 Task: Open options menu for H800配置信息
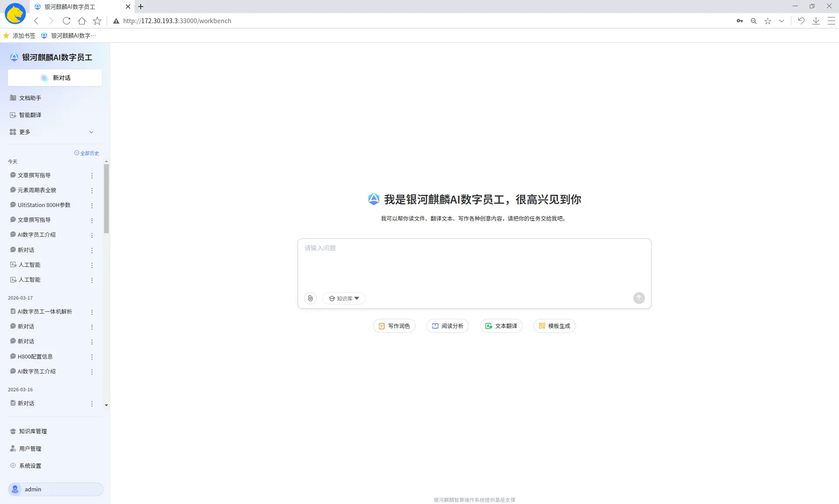point(92,357)
